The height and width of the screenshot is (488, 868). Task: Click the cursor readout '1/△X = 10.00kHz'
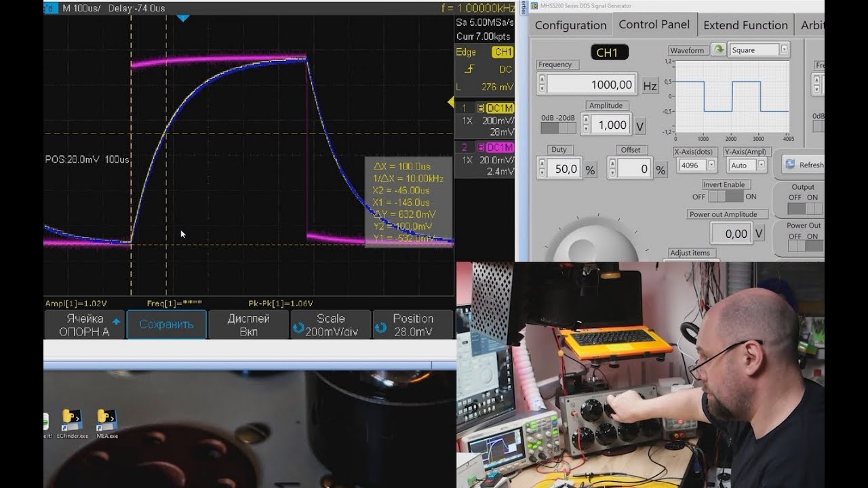coord(408,178)
